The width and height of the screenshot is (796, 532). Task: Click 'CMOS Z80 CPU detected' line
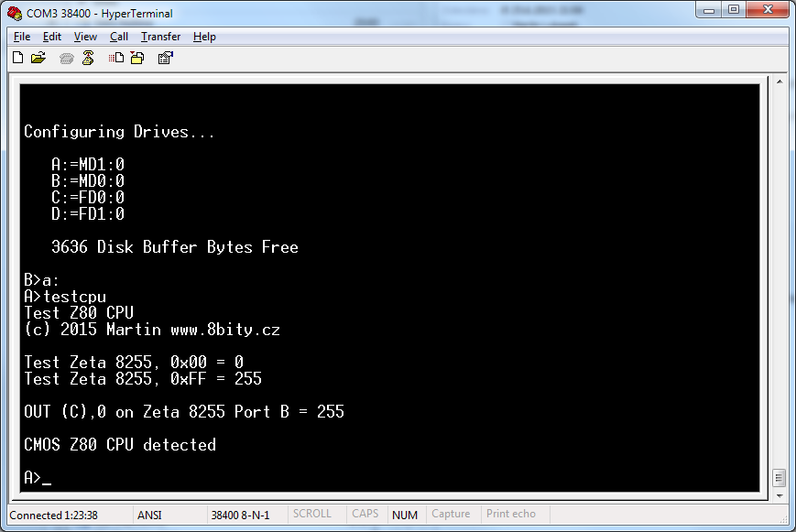point(120,445)
